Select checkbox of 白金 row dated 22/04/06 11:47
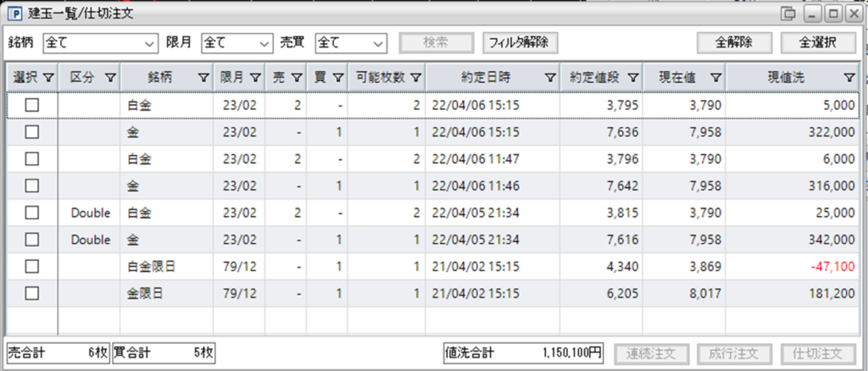The width and height of the screenshot is (868, 371). (31, 159)
